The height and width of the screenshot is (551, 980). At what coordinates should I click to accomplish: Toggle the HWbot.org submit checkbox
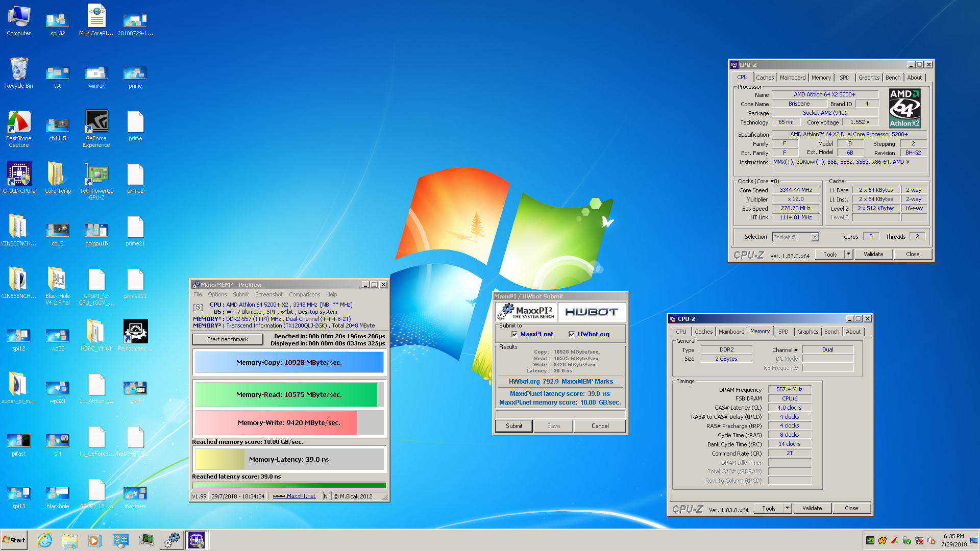point(572,334)
